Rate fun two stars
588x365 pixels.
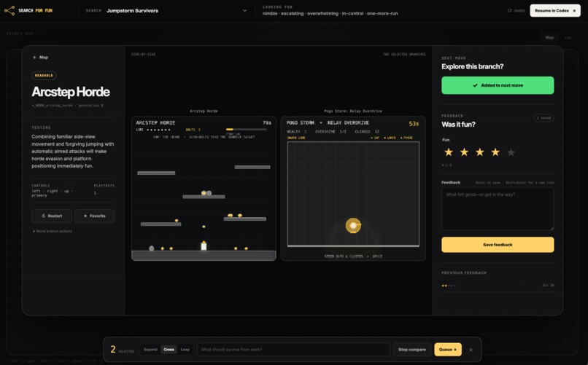464,152
